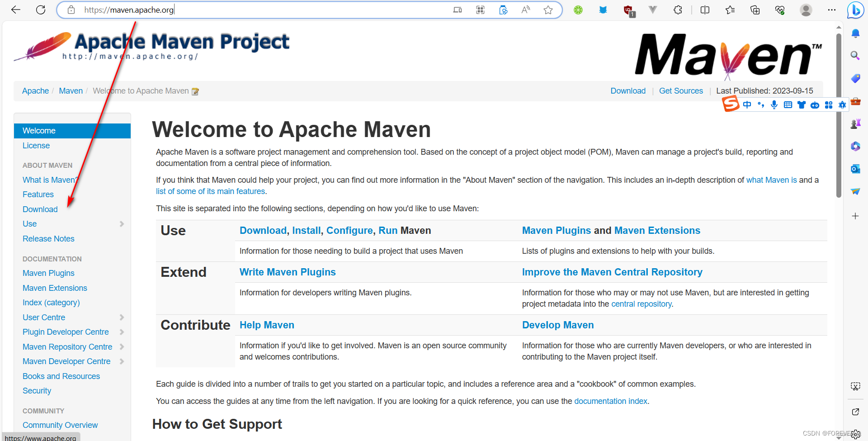This screenshot has height=441, width=868.
Task: Select Security in the left navigation
Action: point(37,390)
